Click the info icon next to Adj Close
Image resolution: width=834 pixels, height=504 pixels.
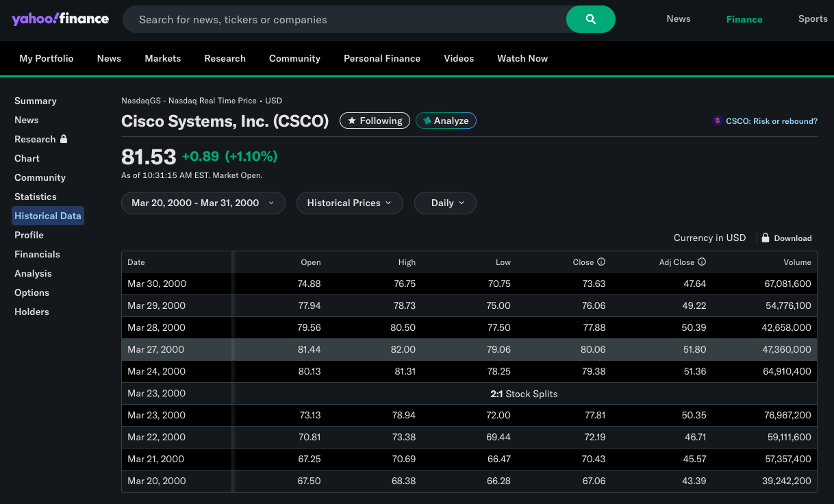(x=702, y=262)
